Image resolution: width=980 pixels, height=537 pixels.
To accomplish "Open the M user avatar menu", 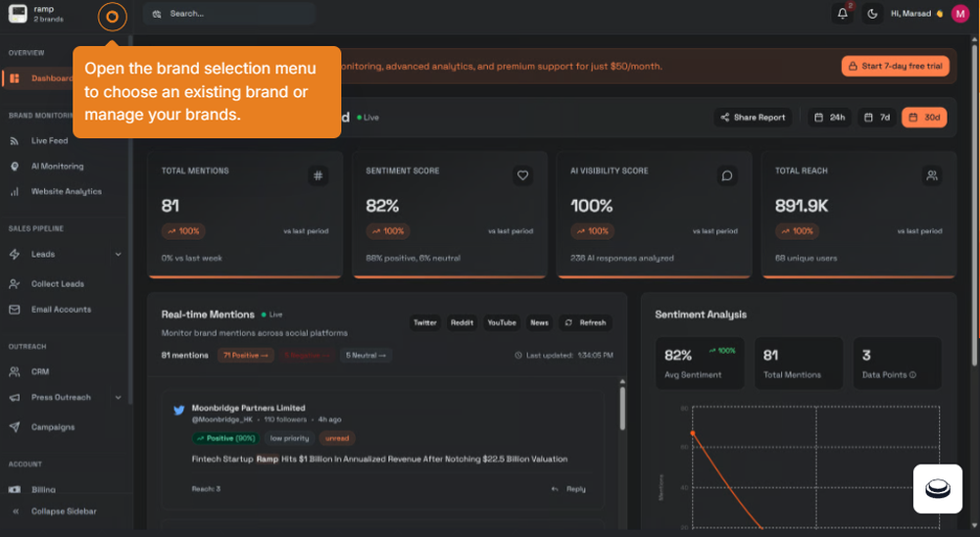I will point(960,14).
